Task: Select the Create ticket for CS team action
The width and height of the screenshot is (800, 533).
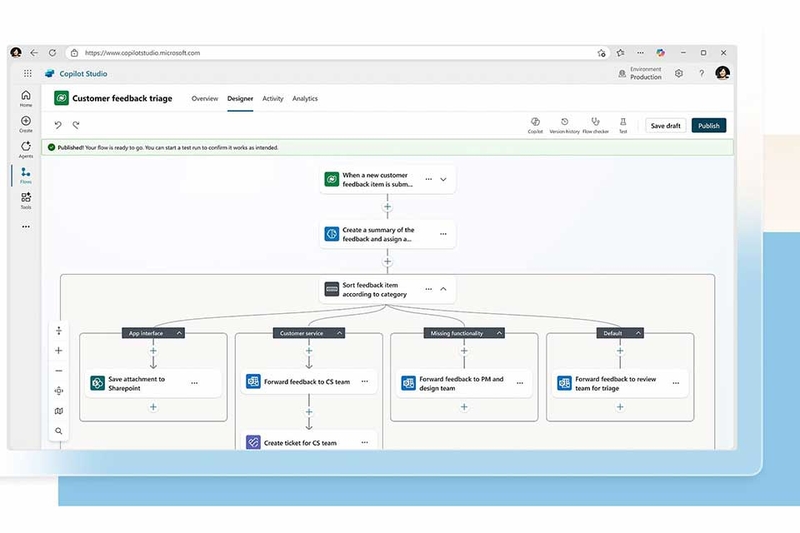Action: tap(309, 442)
